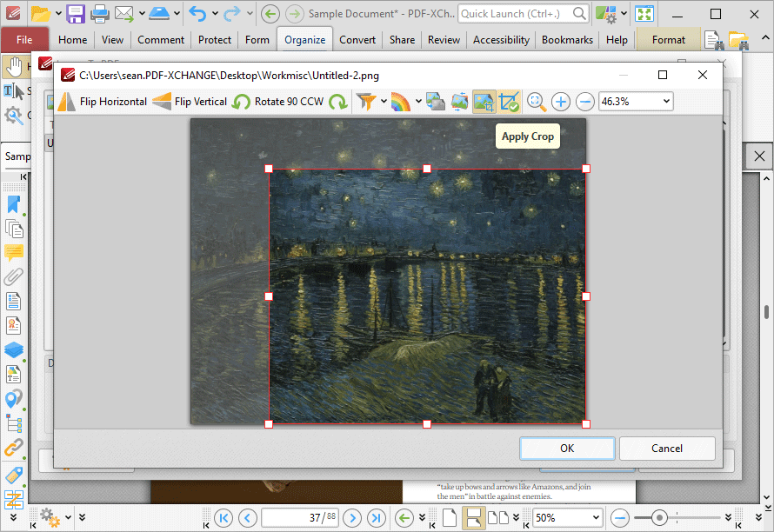Click the page number field showing 37
The width and height of the screenshot is (774, 532).
300,518
